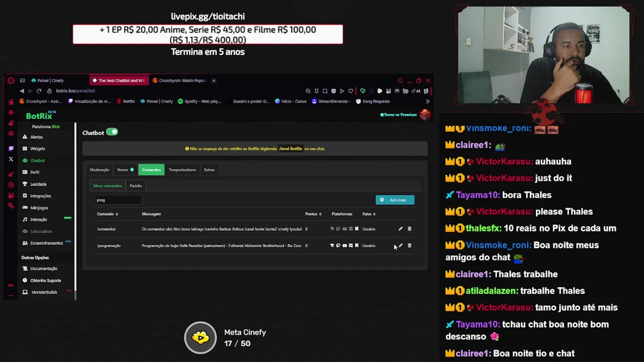Click the heart bookmark icon in the toolbar
Screen dimensions: 644x362
click(x=351, y=91)
